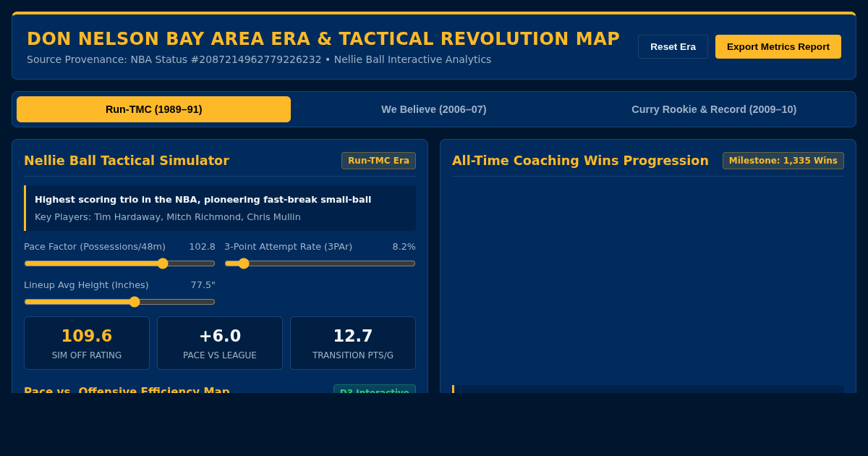Click the Run-TMC Era badge
The height and width of the screenshot is (456, 868).
(x=378, y=161)
